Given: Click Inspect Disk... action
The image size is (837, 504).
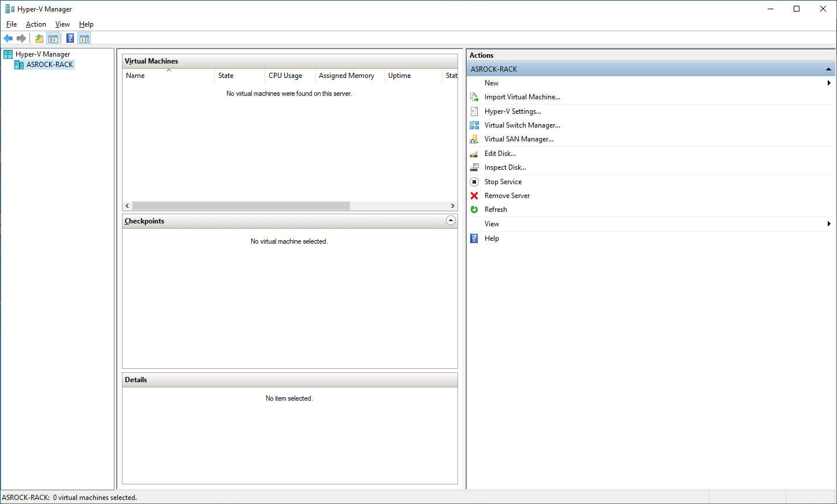Looking at the screenshot, I should [505, 167].
